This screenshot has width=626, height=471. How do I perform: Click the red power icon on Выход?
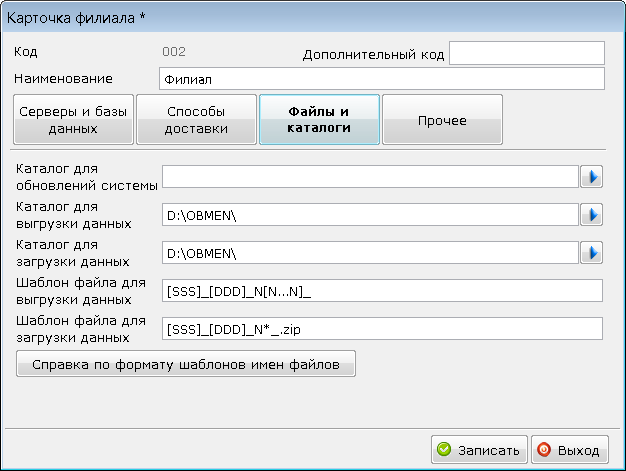click(x=544, y=449)
